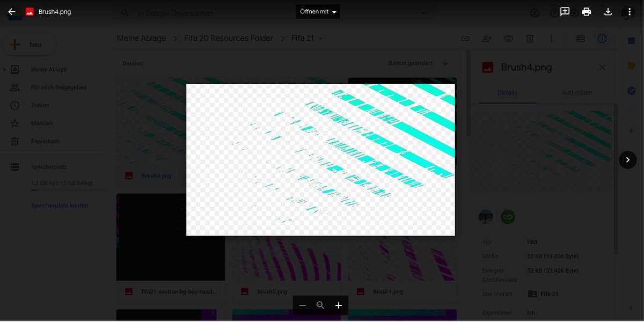Viewport: 644px width, 322px height.
Task: Open more actions in the preview top bar
Action: 630,12
